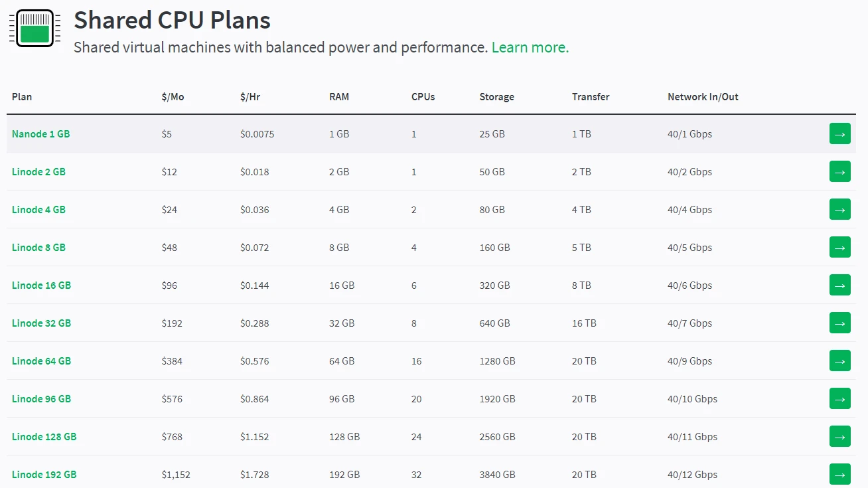868x488 pixels.
Task: Click the arrow button for Linode 192 GB
Action: (x=839, y=474)
